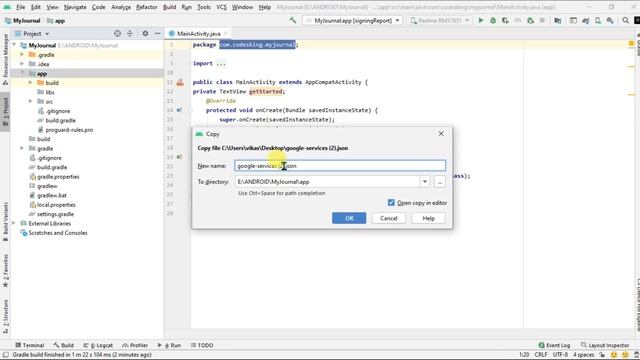Open the Project view type dropdown
The height and width of the screenshot is (360, 640).
32,33
